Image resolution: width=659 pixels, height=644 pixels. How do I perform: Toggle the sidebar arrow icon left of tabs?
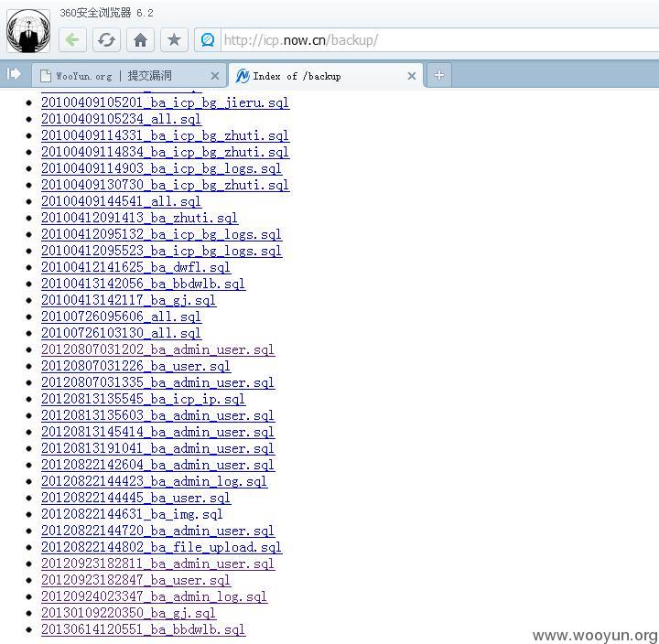(14, 74)
